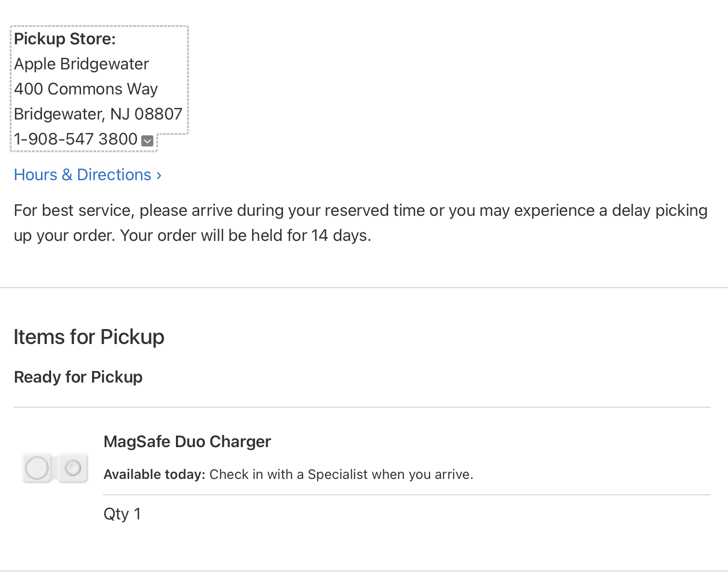The height and width of the screenshot is (583, 728).
Task: Click the Check in with a Specialist text
Action: 341,475
